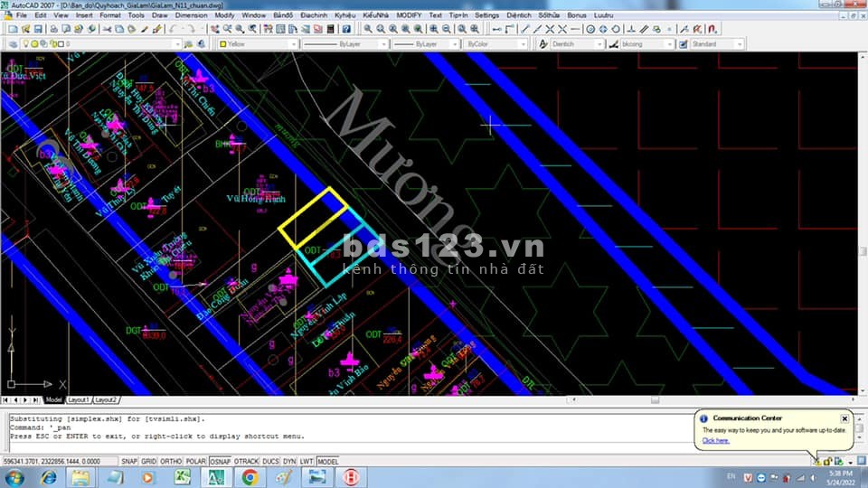Click the Layer Previous icon
This screenshot has width=868, height=488.
coord(202,43)
